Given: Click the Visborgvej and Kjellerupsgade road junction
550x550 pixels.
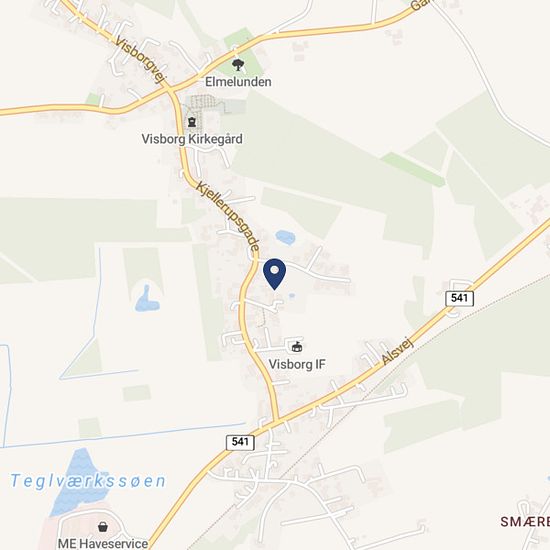Looking at the screenshot, I should [170, 89].
